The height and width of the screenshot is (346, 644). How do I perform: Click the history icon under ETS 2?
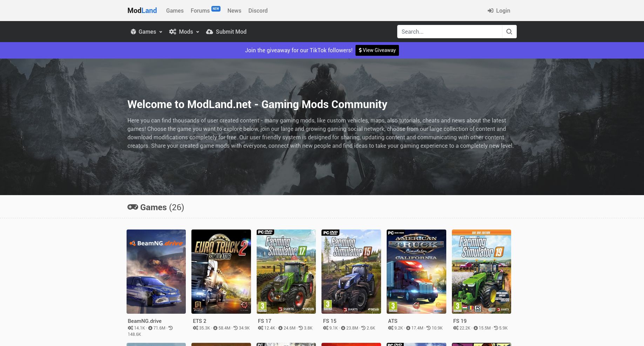pyautogui.click(x=236, y=328)
